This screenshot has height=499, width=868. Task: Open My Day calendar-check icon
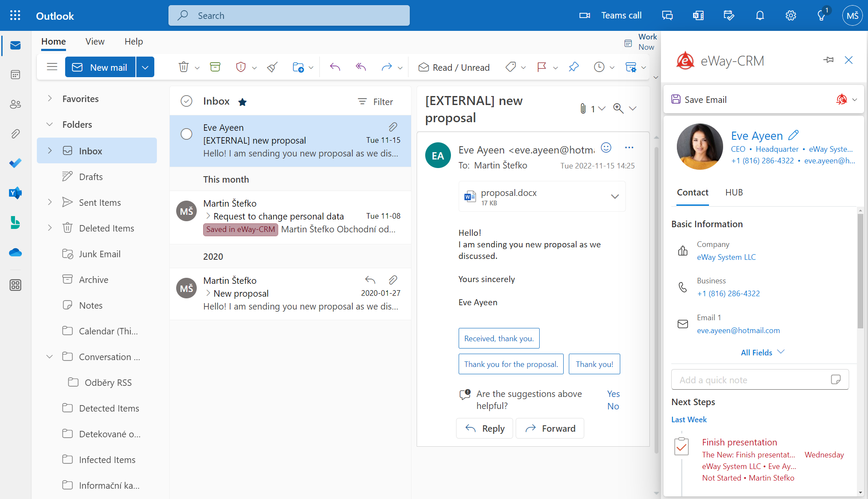click(729, 16)
